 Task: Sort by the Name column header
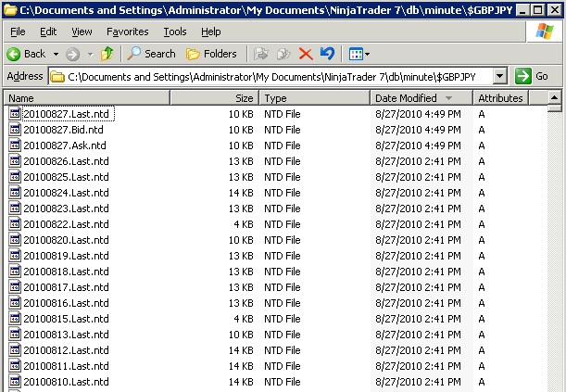(87, 98)
